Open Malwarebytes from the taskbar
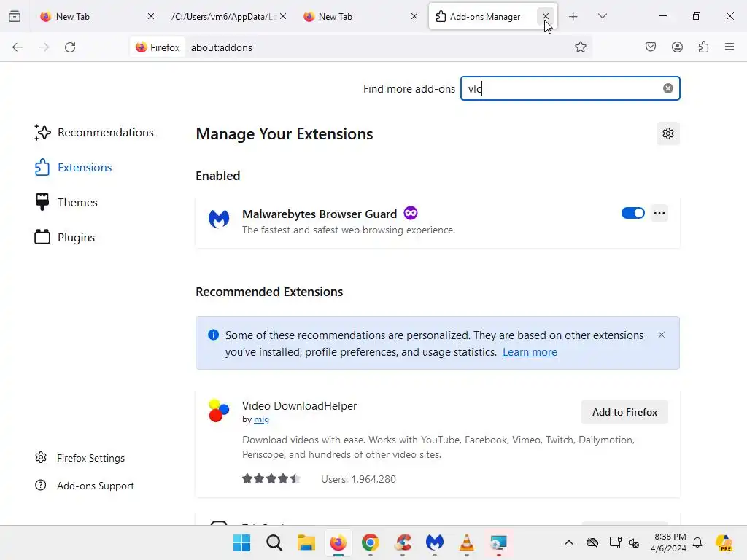This screenshot has height=560, width=747. coord(435,542)
